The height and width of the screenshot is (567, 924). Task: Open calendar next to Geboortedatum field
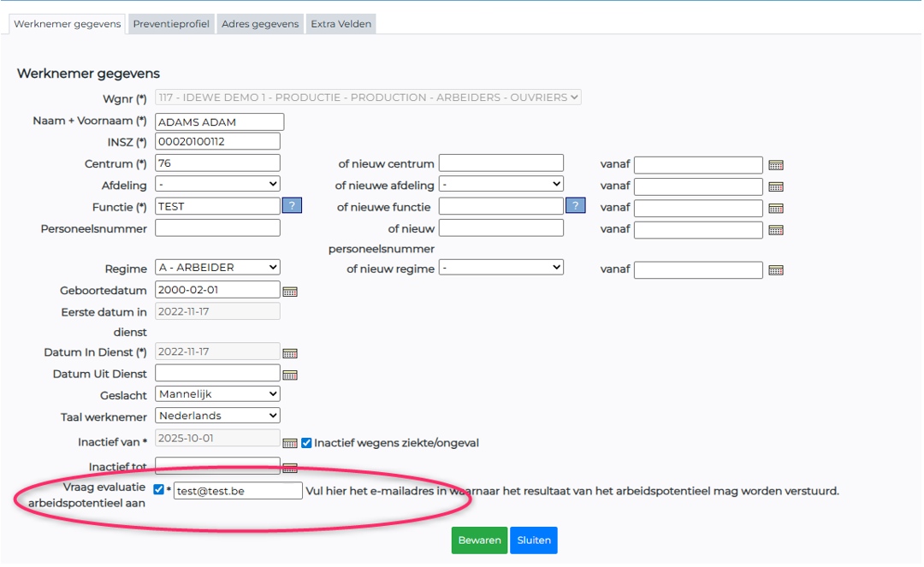coord(290,292)
